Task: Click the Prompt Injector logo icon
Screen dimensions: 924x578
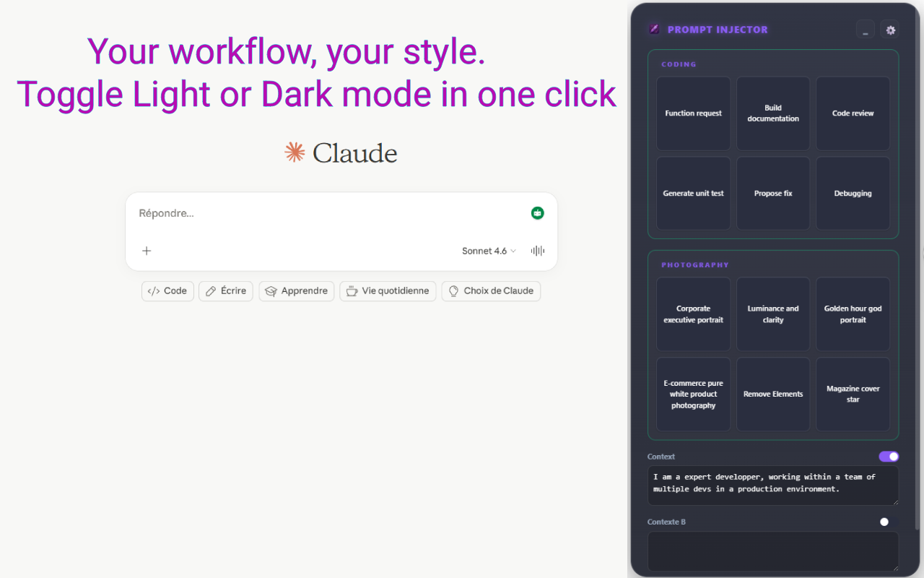Action: coord(654,30)
